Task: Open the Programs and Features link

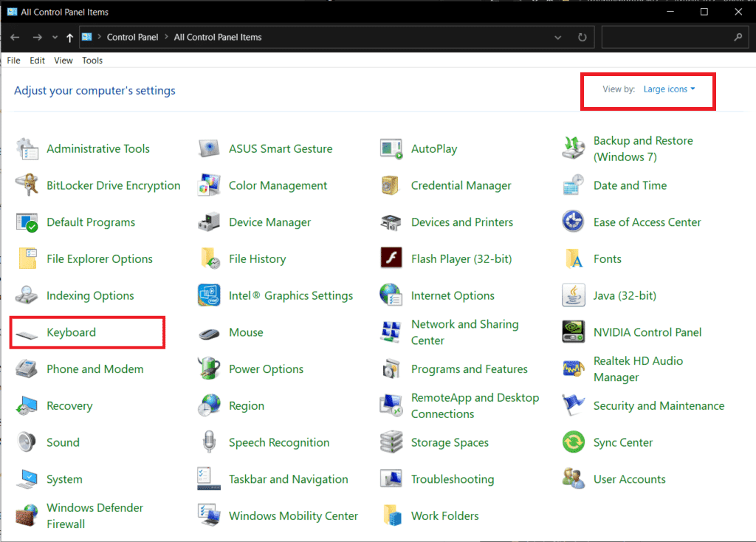Action: [469, 369]
